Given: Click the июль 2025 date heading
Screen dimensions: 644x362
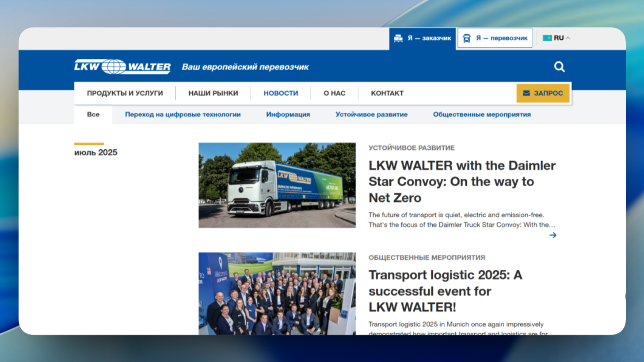Looking at the screenshot, I should tap(96, 152).
